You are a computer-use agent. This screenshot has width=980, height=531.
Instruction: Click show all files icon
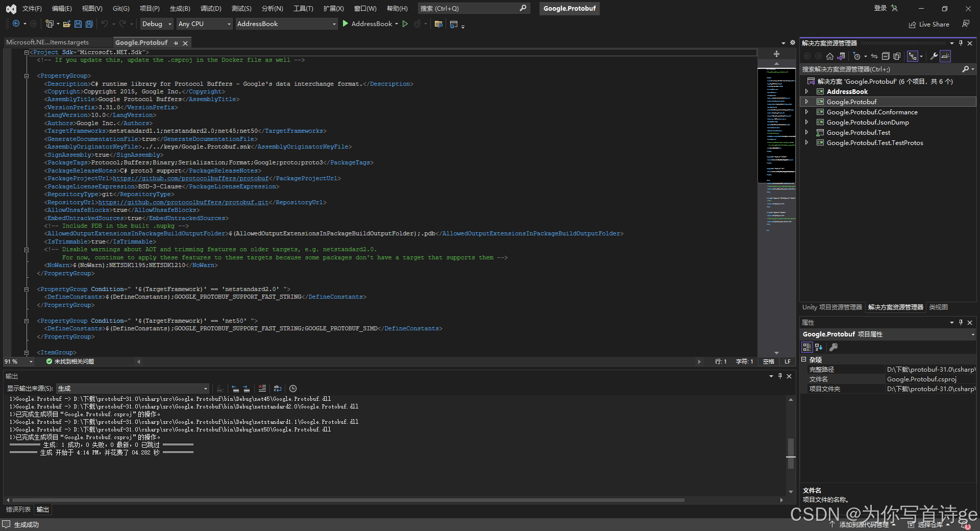897,56
